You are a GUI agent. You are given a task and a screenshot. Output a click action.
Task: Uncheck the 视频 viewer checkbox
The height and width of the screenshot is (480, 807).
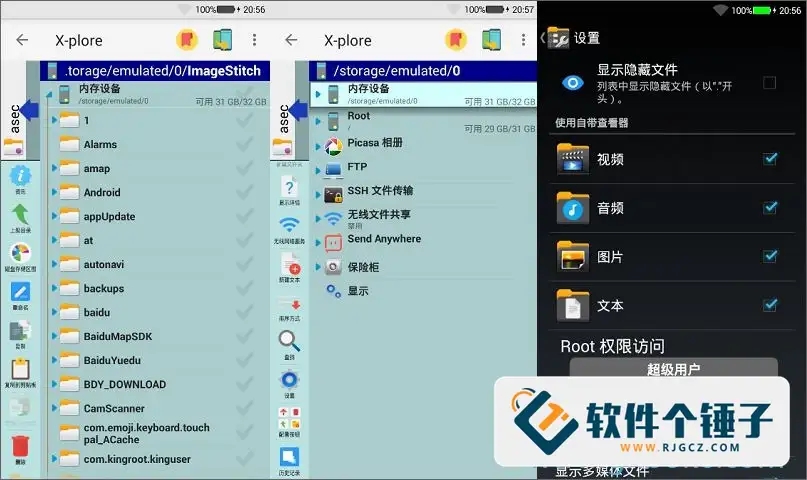(x=770, y=158)
